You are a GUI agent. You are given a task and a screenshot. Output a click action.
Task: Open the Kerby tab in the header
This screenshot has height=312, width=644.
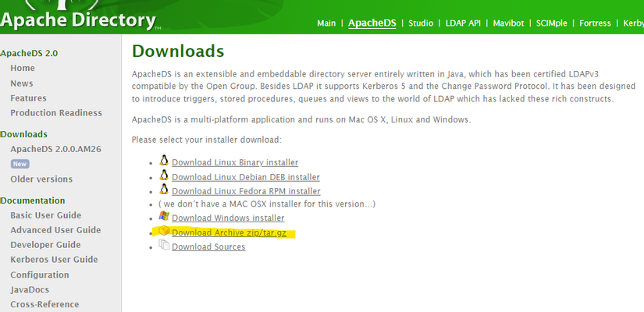click(x=633, y=23)
